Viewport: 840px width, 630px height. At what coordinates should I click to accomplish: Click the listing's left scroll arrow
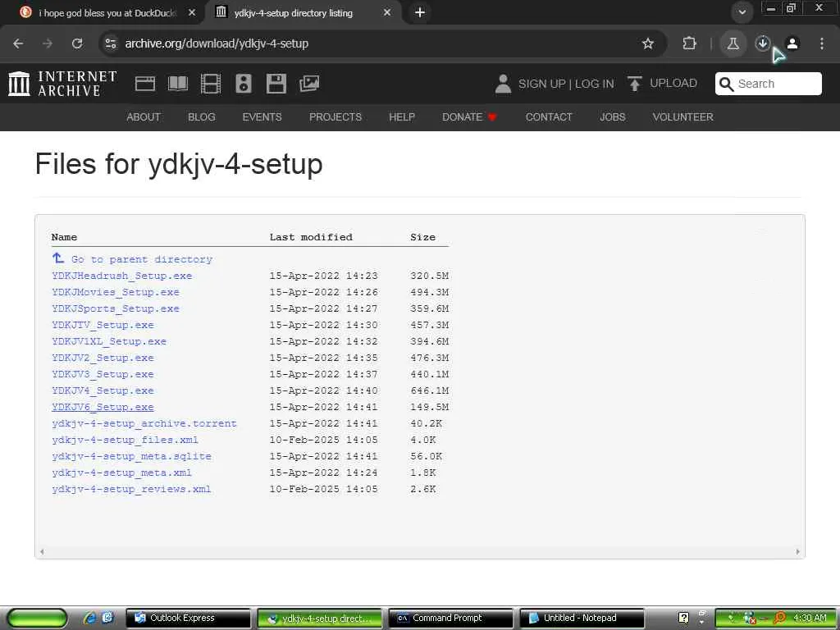pyautogui.click(x=42, y=552)
